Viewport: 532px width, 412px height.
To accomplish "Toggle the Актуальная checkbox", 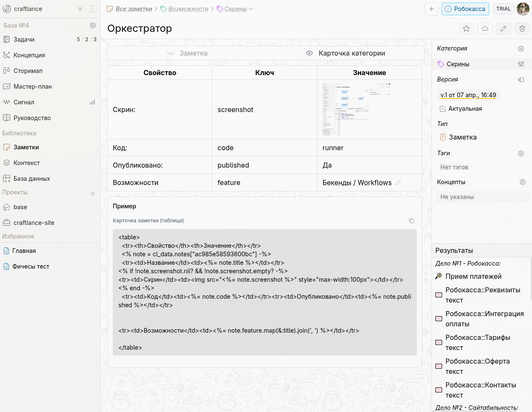I will point(443,109).
